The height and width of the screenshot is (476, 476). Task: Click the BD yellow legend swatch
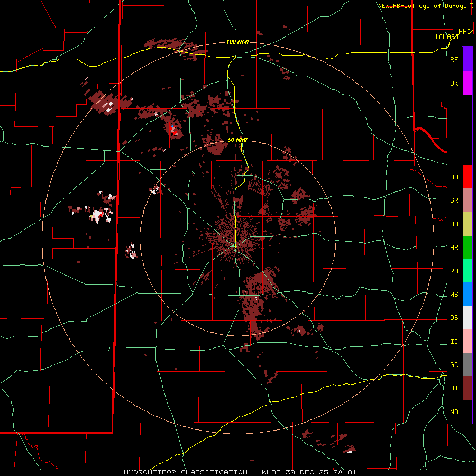click(x=467, y=224)
